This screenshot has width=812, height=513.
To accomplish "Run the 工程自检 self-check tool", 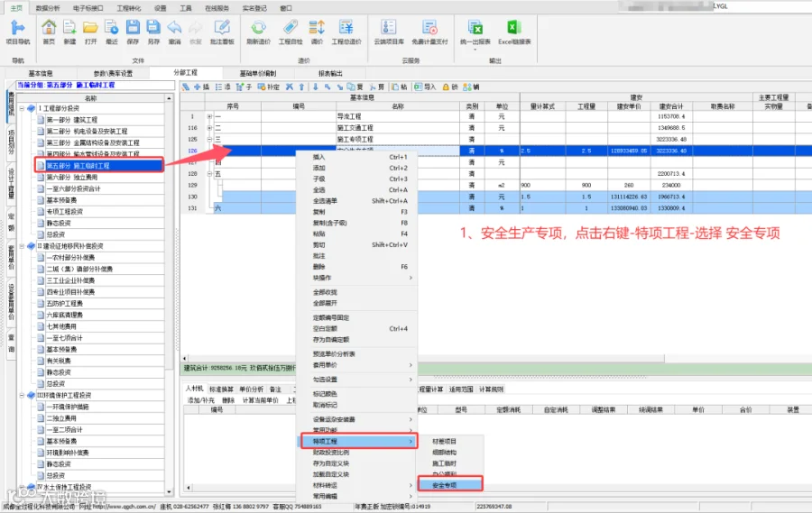I will tap(290, 32).
